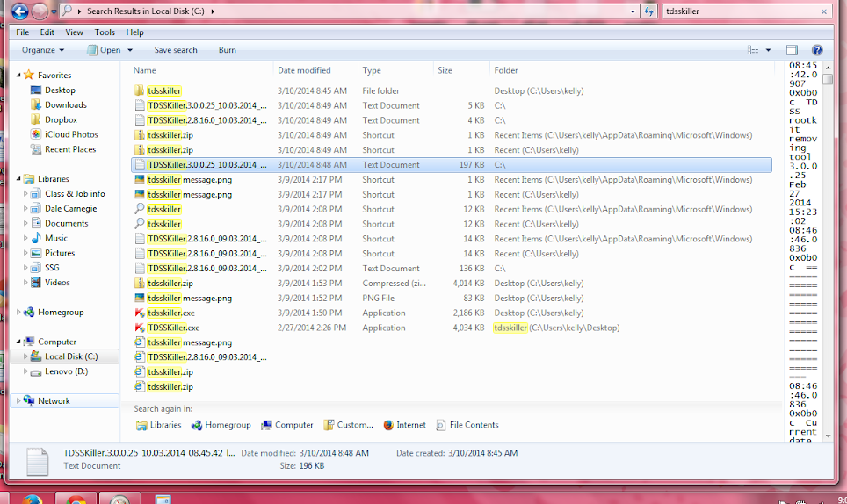The height and width of the screenshot is (504, 847).
Task: Search again on the Internet
Action: (404, 425)
